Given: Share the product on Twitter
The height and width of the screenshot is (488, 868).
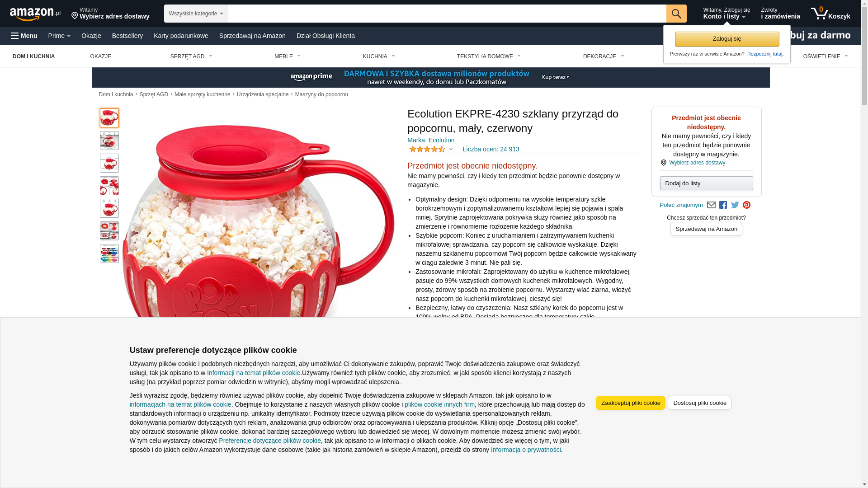Looking at the screenshot, I should 735,205.
